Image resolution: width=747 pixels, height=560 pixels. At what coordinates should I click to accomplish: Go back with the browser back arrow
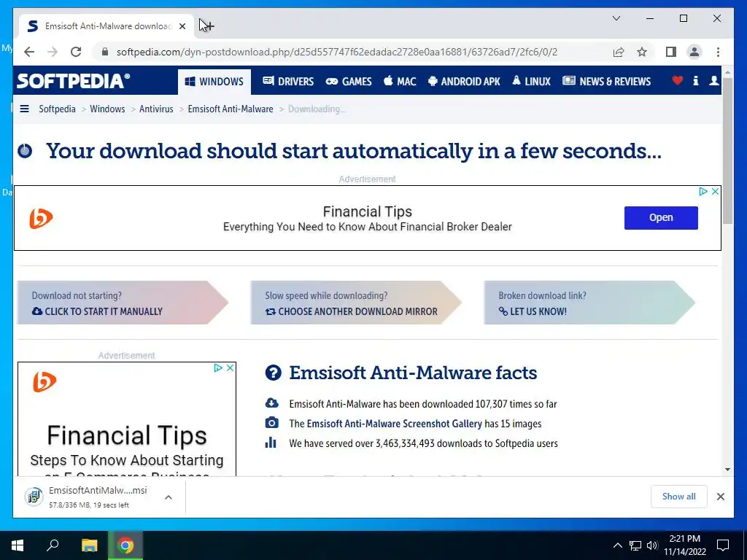pos(29,52)
